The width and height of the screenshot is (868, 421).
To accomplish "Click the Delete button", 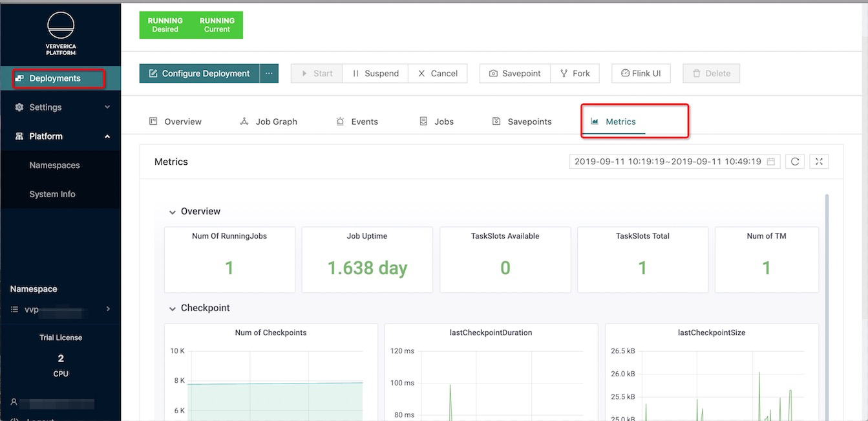I will pyautogui.click(x=711, y=73).
